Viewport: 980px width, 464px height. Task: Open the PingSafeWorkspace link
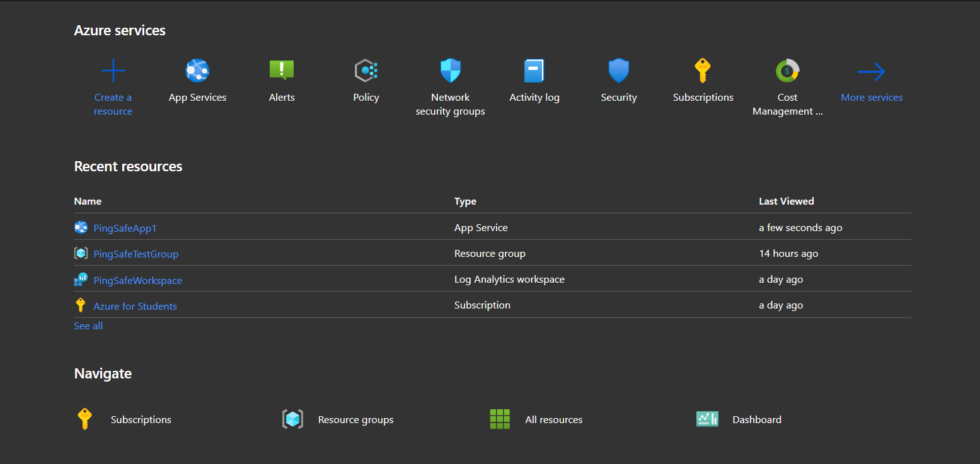(137, 280)
